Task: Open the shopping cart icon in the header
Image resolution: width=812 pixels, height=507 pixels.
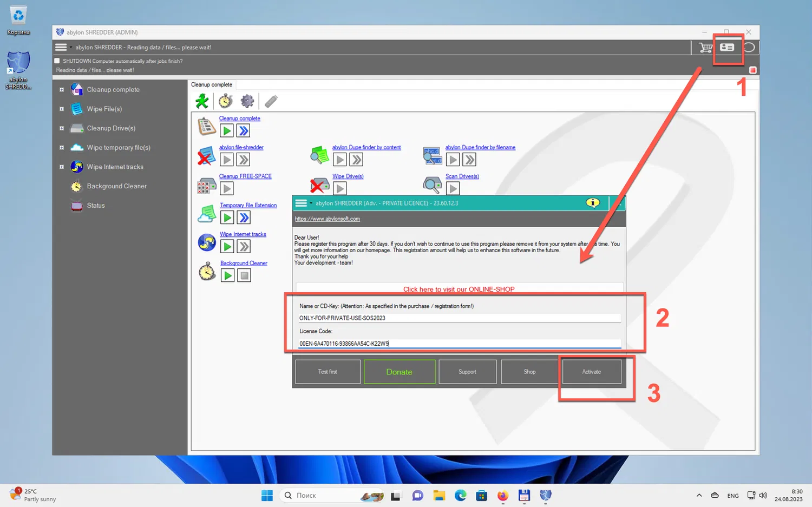Action: pos(705,48)
